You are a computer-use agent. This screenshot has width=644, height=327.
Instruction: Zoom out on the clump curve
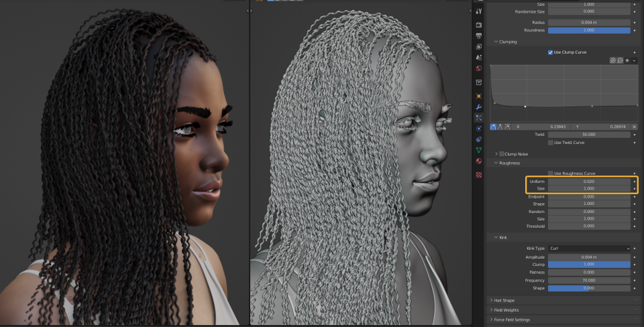(x=620, y=60)
